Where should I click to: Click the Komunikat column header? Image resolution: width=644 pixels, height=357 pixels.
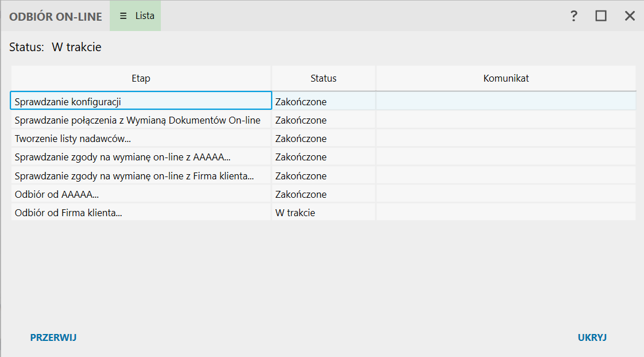tap(506, 78)
